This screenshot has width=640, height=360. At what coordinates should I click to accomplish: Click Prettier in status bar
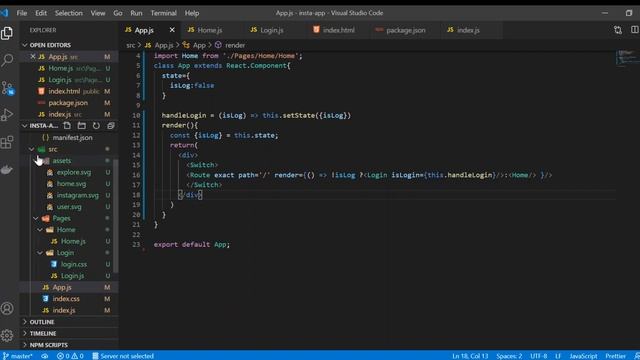coord(616,356)
